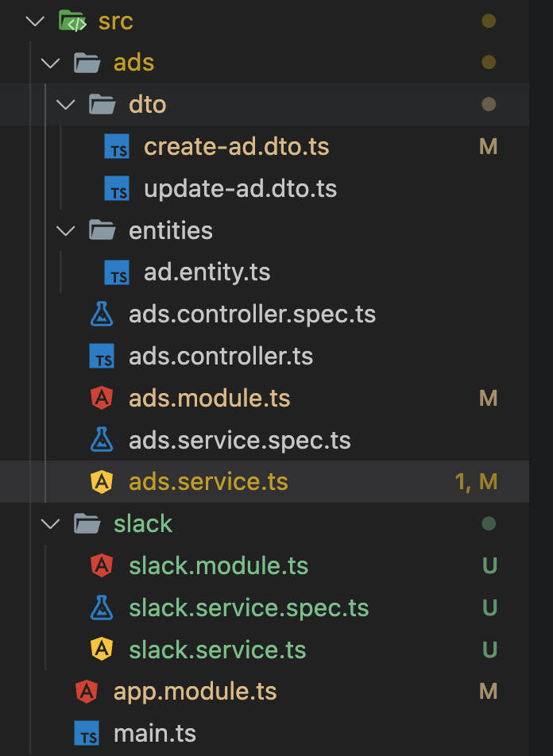The height and width of the screenshot is (756, 553).
Task: Click the flask icon for slack.service.spec.ts
Action: point(102,608)
